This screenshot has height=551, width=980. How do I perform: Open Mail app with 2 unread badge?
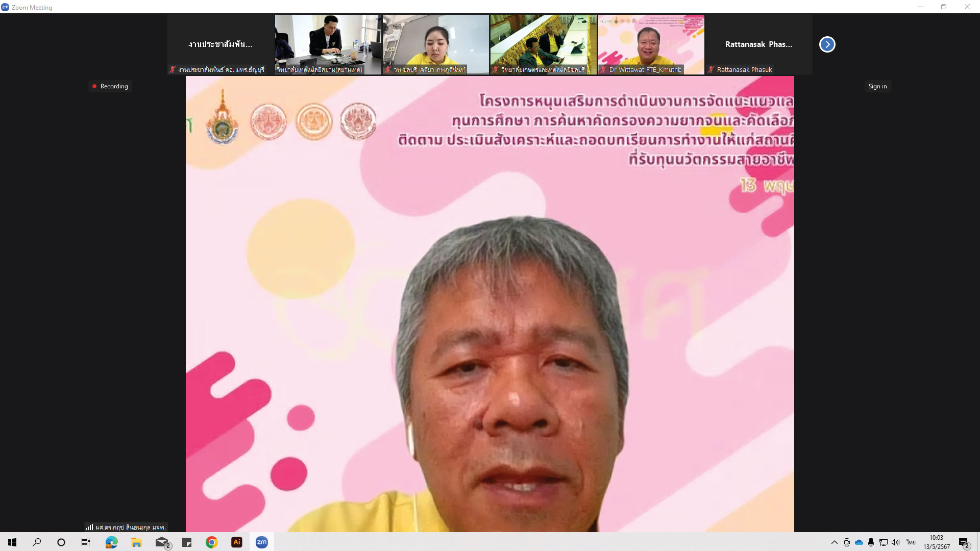[x=162, y=542]
